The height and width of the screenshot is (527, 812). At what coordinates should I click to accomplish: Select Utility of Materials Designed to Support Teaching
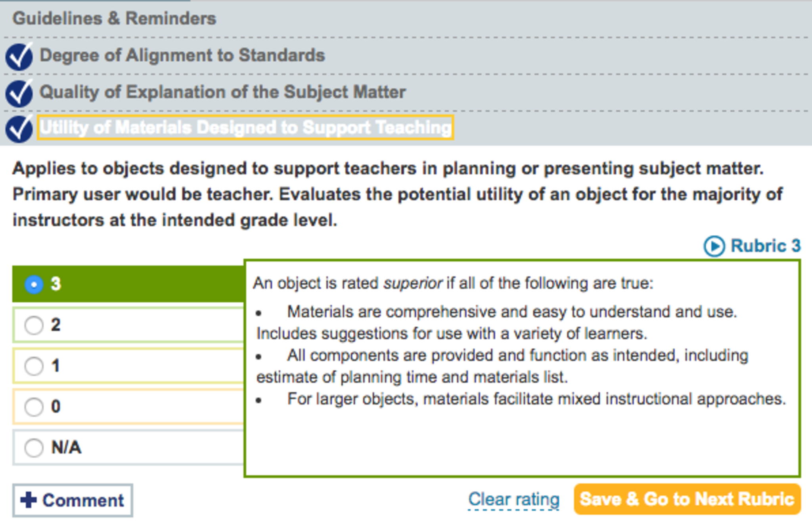pyautogui.click(x=245, y=128)
